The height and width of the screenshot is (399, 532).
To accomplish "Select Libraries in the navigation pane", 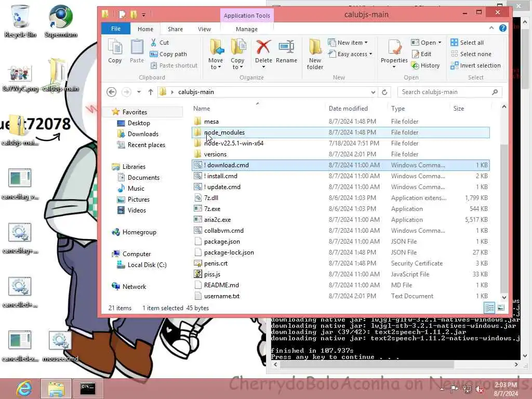I will coord(134,167).
